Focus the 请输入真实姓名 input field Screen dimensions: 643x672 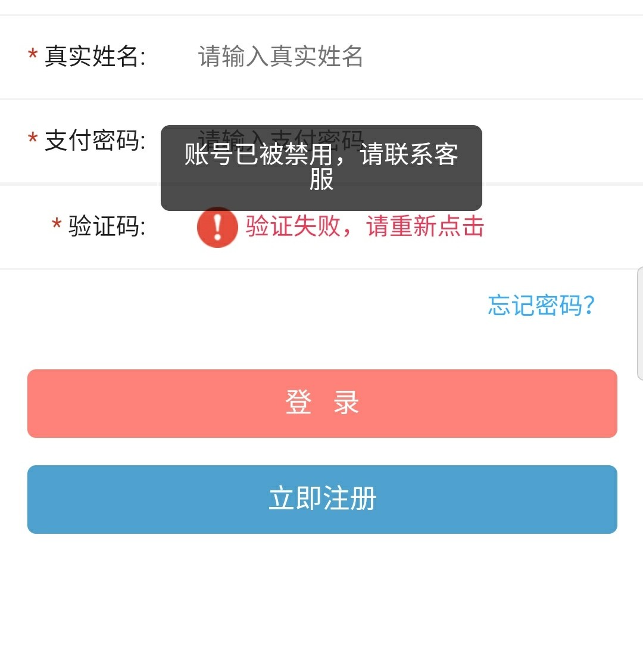(280, 57)
